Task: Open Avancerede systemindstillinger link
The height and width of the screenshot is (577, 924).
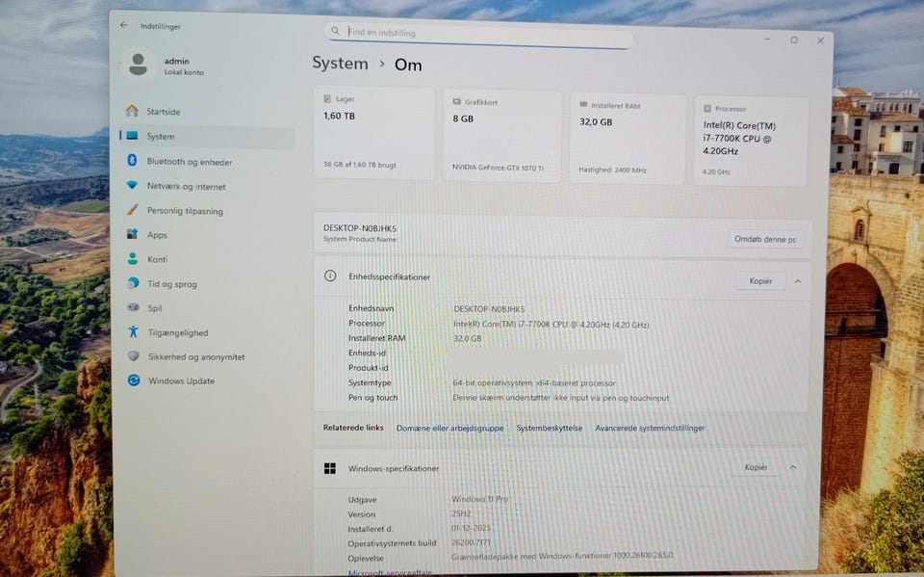Action: point(650,428)
